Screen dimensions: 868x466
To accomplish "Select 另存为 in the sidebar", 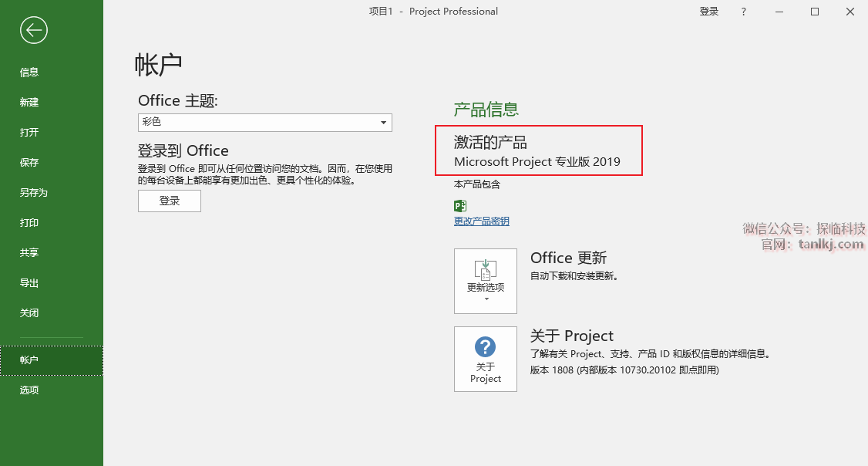I will 34,192.
